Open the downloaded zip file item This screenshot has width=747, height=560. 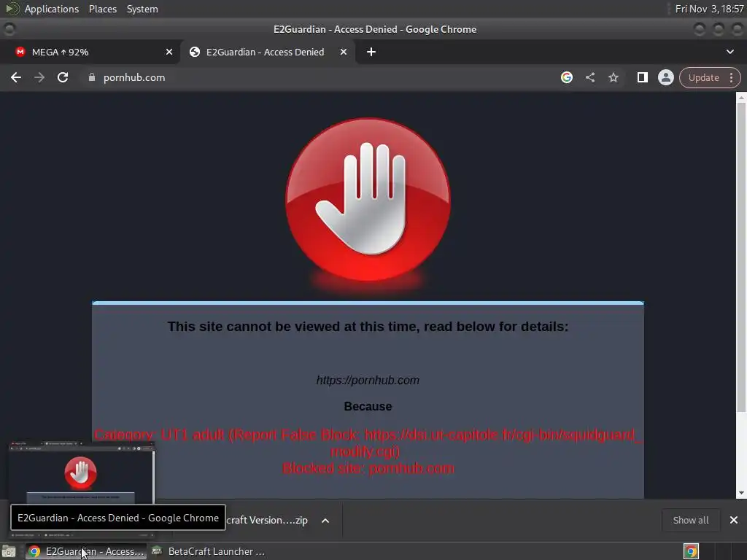click(267, 521)
